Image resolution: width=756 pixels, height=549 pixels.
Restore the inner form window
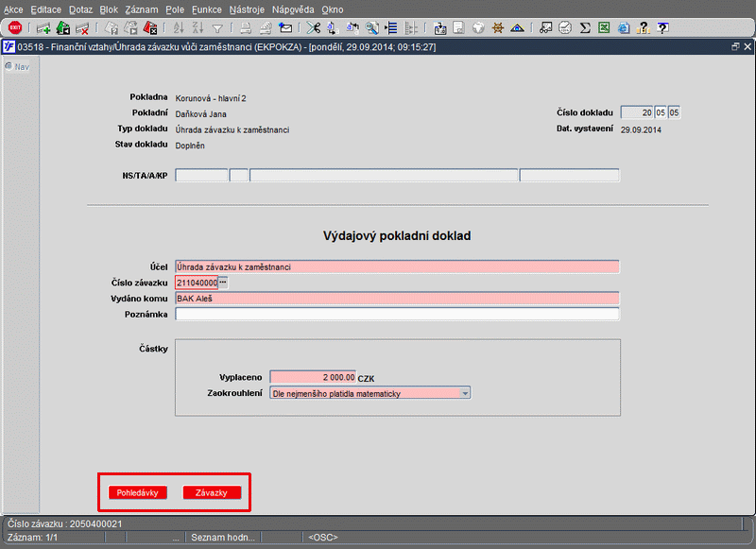tap(735, 46)
